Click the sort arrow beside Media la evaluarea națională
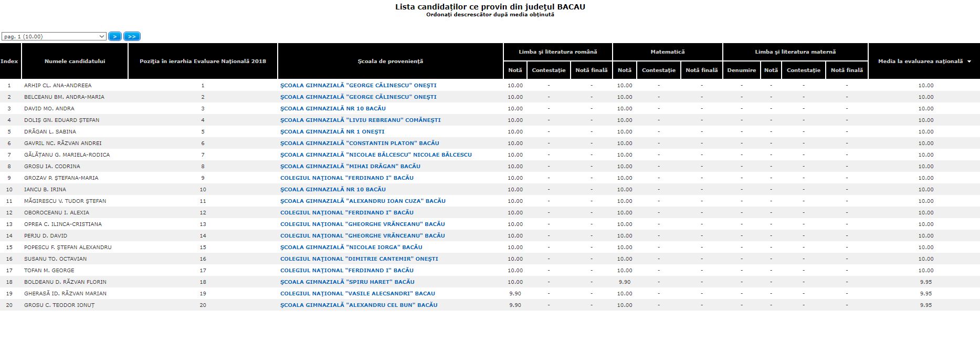 (x=969, y=61)
